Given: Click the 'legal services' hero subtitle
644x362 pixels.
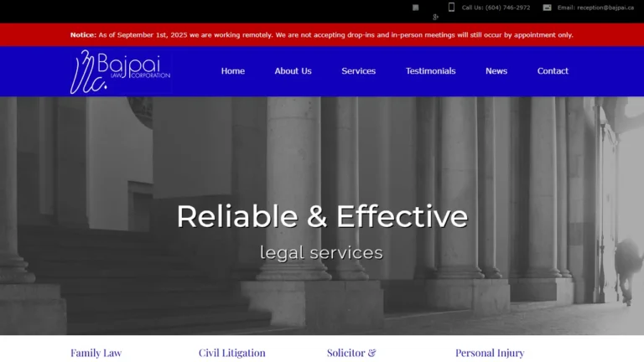Looking at the screenshot, I should (321, 253).
